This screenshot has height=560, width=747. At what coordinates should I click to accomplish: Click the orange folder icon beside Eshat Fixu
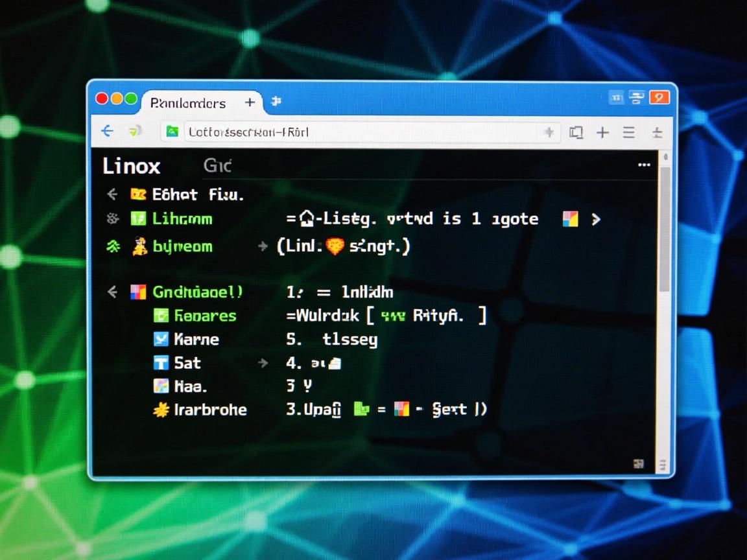(138, 194)
